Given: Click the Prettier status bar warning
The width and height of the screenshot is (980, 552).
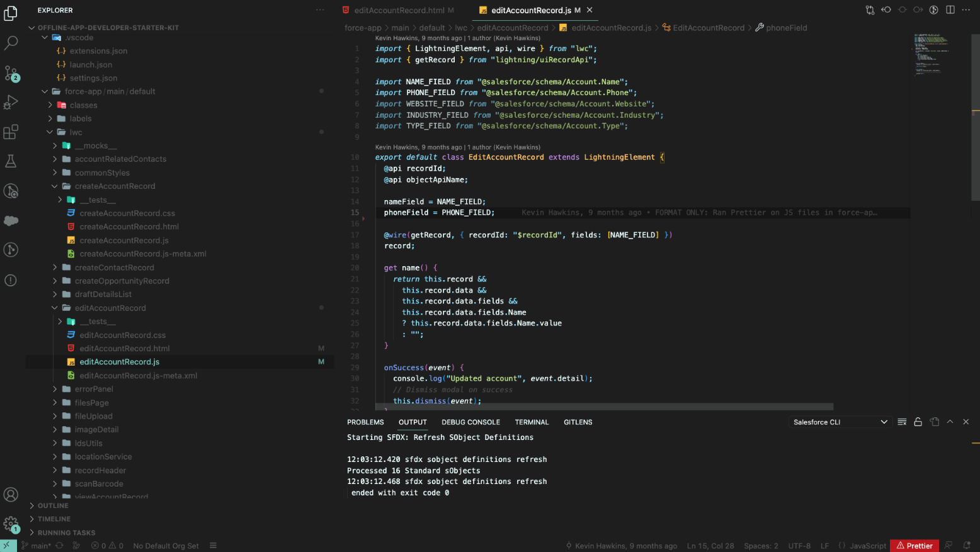Looking at the screenshot, I should (914, 546).
